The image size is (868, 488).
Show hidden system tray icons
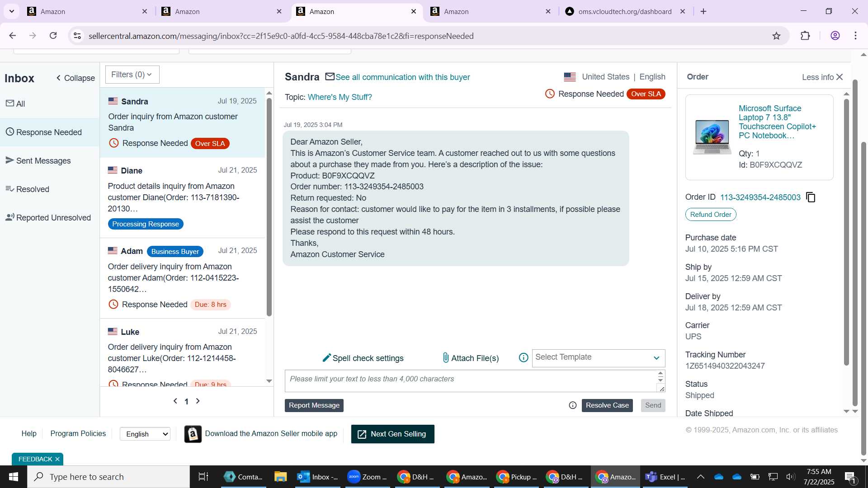pos(701,477)
